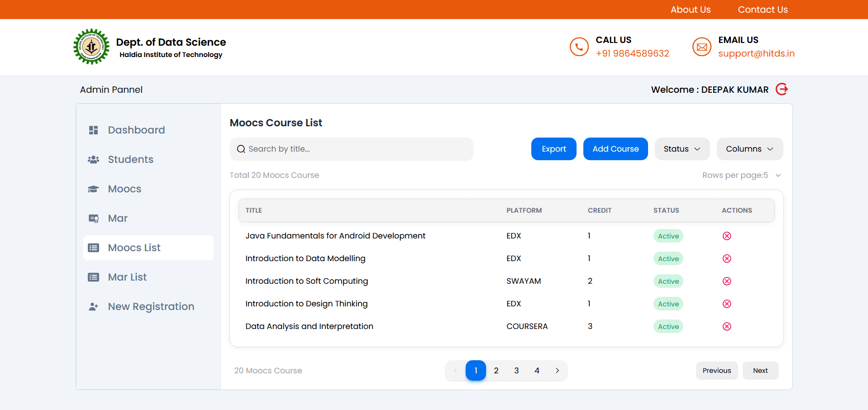Click 'Total 20 Moocs Course' text
Image resolution: width=868 pixels, height=410 pixels.
coord(274,175)
